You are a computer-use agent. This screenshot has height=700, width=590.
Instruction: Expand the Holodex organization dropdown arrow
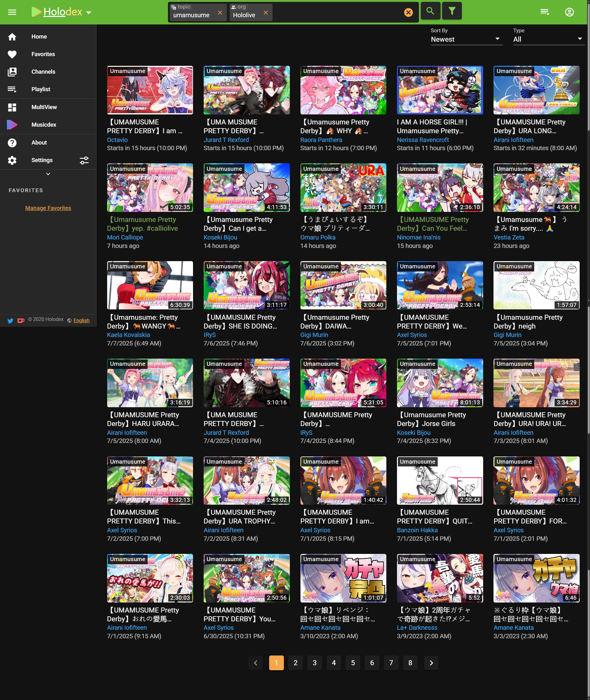point(89,13)
